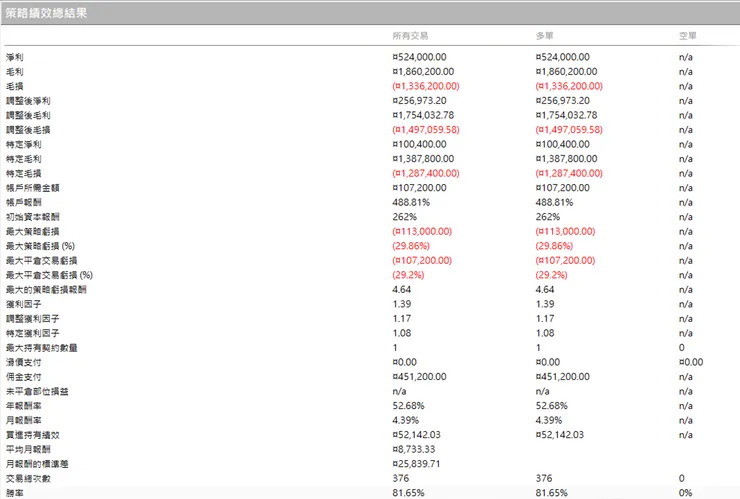
Task: Select the 月報酬率 row label
Action: tap(24, 421)
